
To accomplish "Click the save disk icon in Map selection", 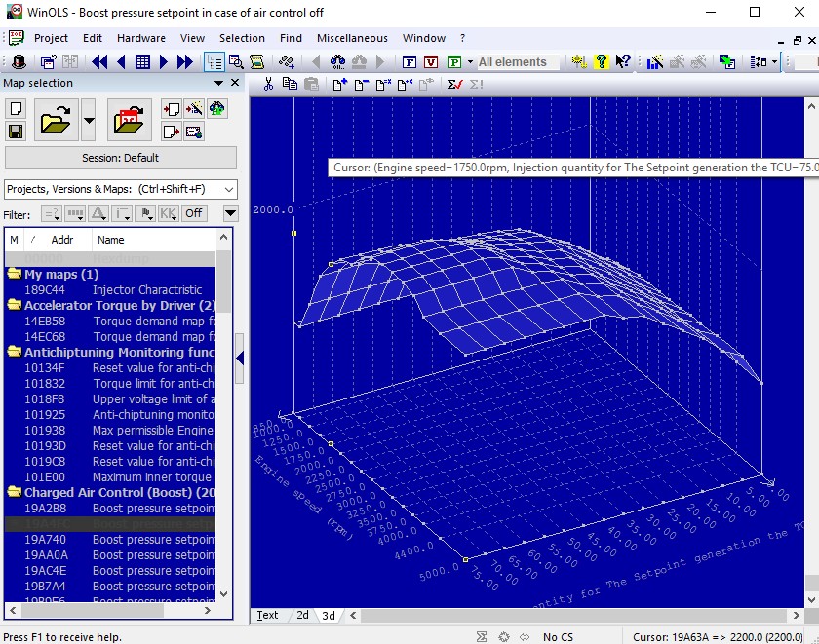I will point(16,130).
